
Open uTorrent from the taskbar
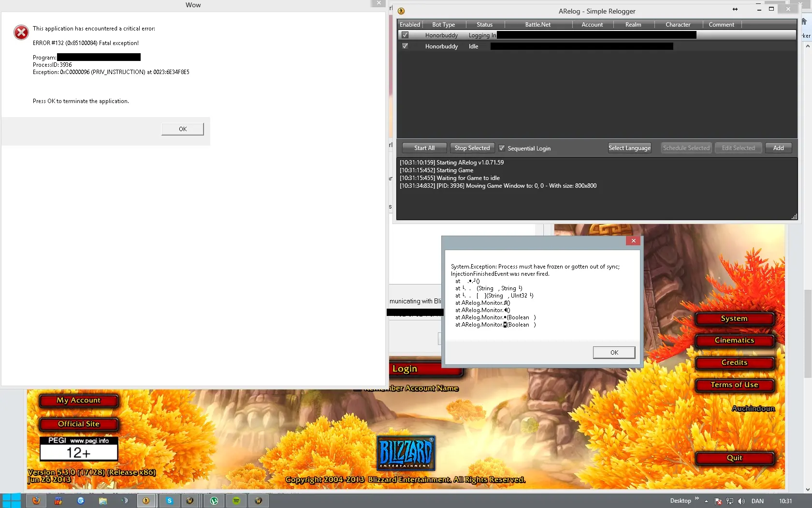pyautogui.click(x=214, y=501)
